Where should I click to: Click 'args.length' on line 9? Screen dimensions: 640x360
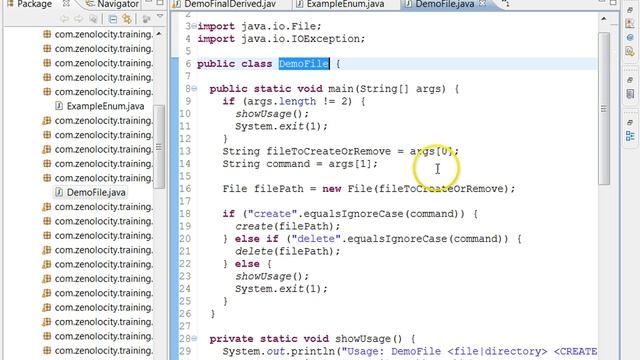tap(281, 101)
